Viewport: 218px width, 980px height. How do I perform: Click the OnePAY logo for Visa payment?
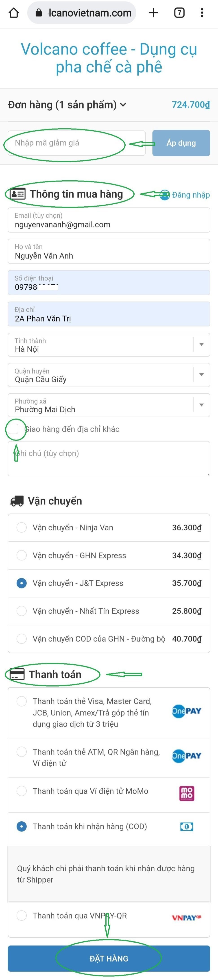186,711
